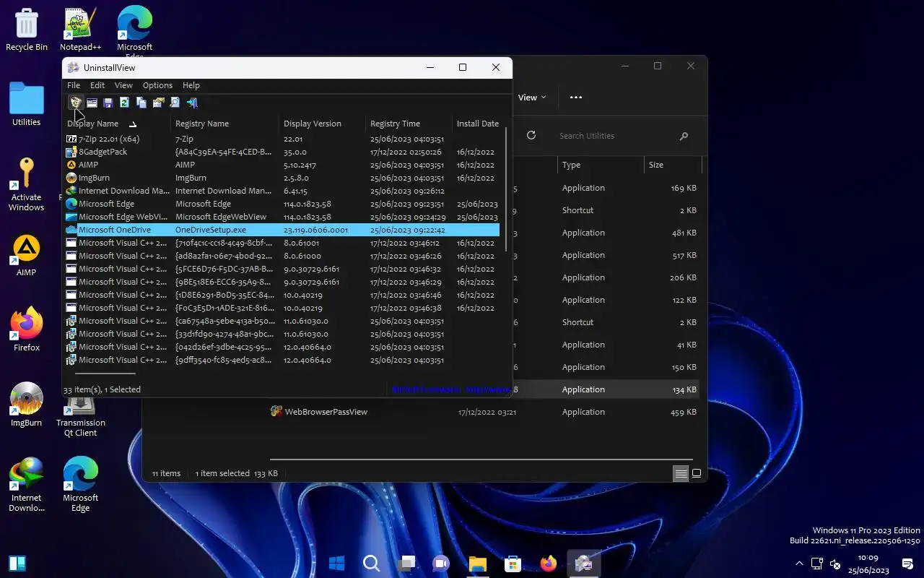
Task: Click the taskbar Search icon
Action: click(x=371, y=563)
